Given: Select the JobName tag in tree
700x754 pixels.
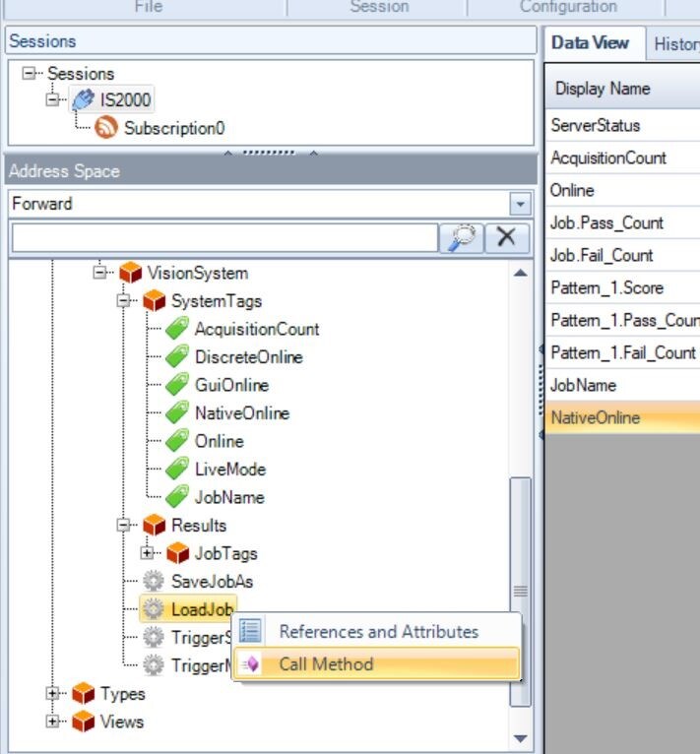Looking at the screenshot, I should coord(228,497).
